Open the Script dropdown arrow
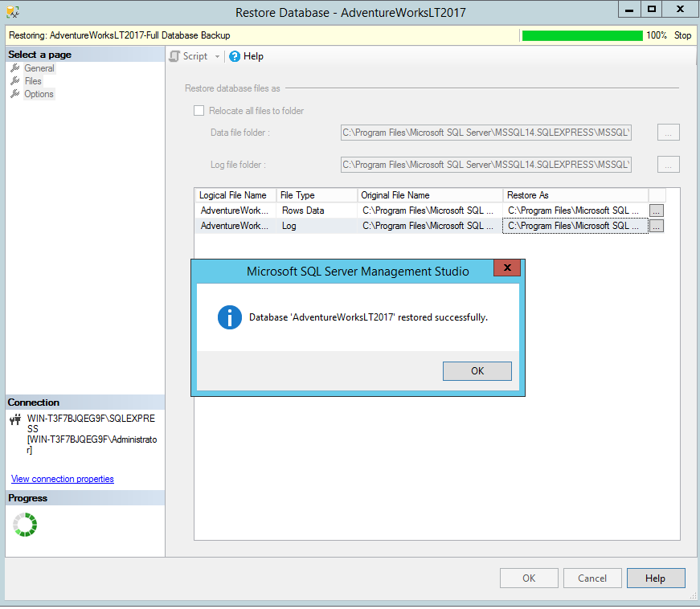The image size is (700, 609). 218,57
